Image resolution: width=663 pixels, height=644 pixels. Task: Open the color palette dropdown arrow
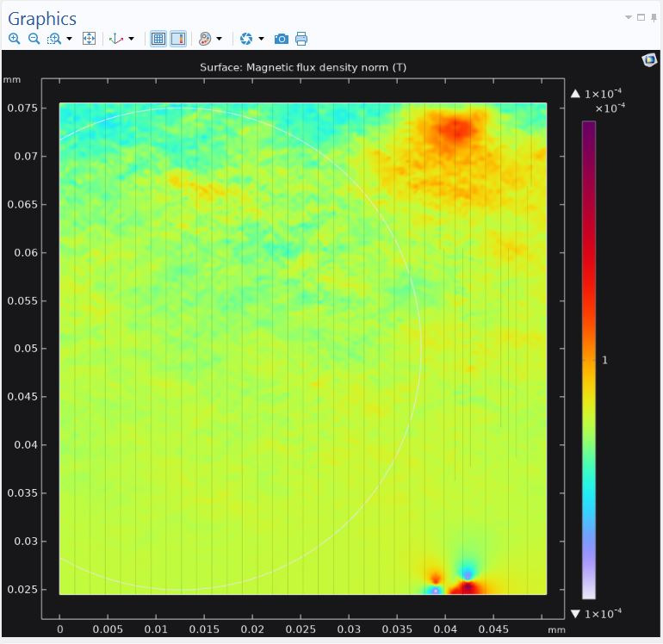coord(220,39)
